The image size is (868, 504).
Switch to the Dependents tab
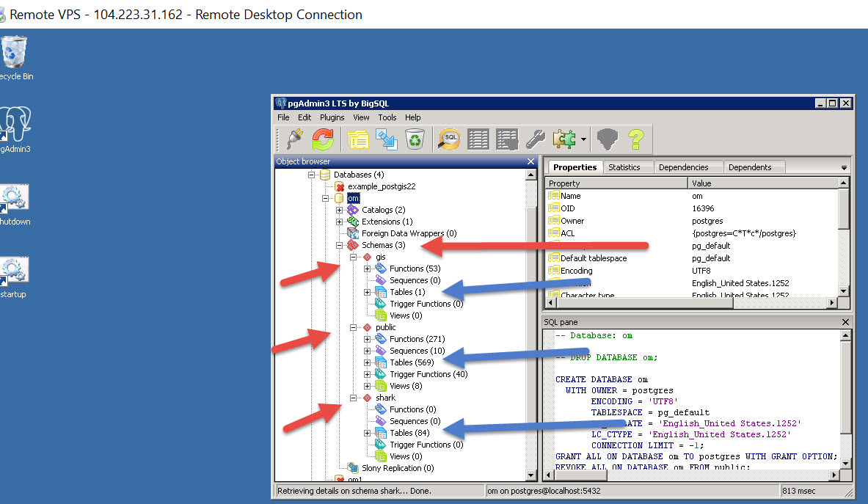[x=749, y=167]
